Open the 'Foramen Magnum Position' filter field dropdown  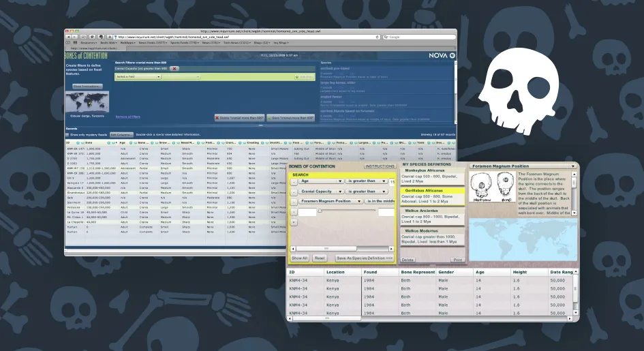[x=331, y=201]
